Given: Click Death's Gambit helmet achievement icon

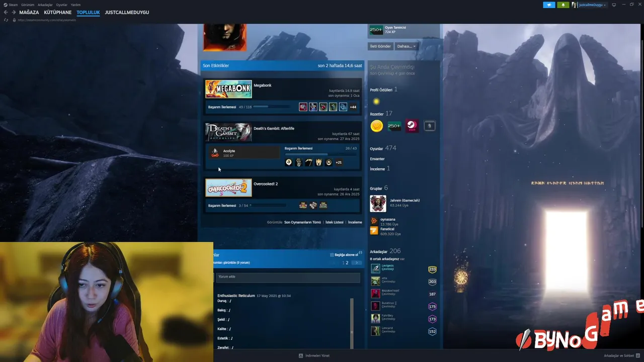Looking at the screenshot, I should [318, 162].
